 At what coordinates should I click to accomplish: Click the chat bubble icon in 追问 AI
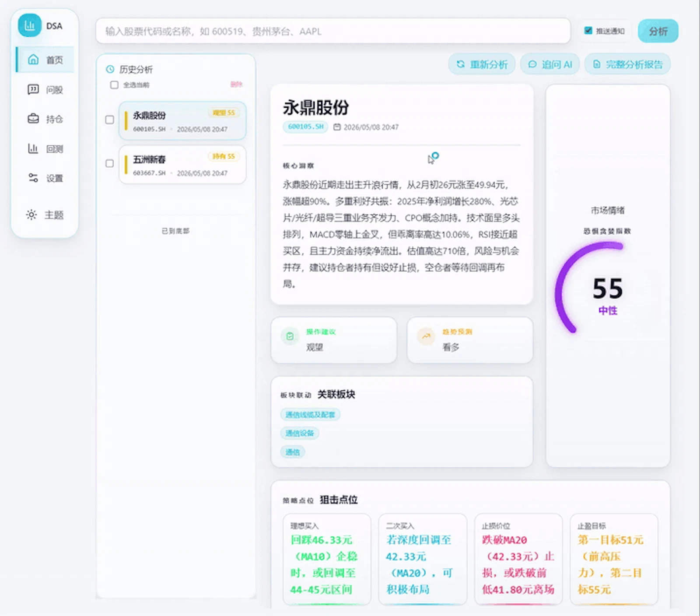coord(532,64)
